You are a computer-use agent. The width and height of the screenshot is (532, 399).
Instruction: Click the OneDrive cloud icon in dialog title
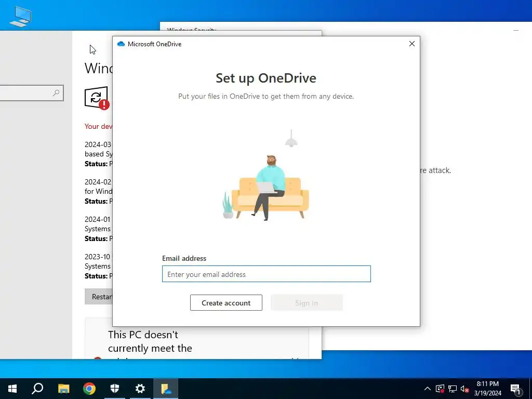(x=121, y=44)
